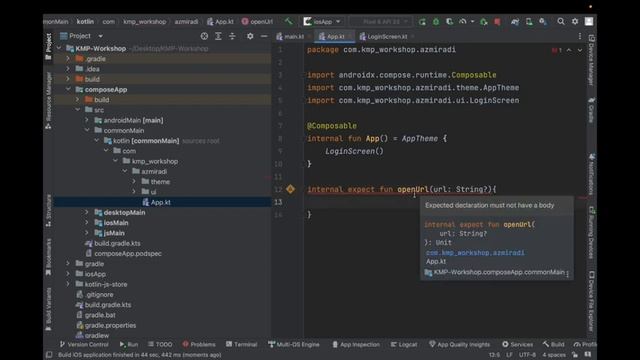
Task: Click the rerun app toolbar icon
Action: pos(422,22)
